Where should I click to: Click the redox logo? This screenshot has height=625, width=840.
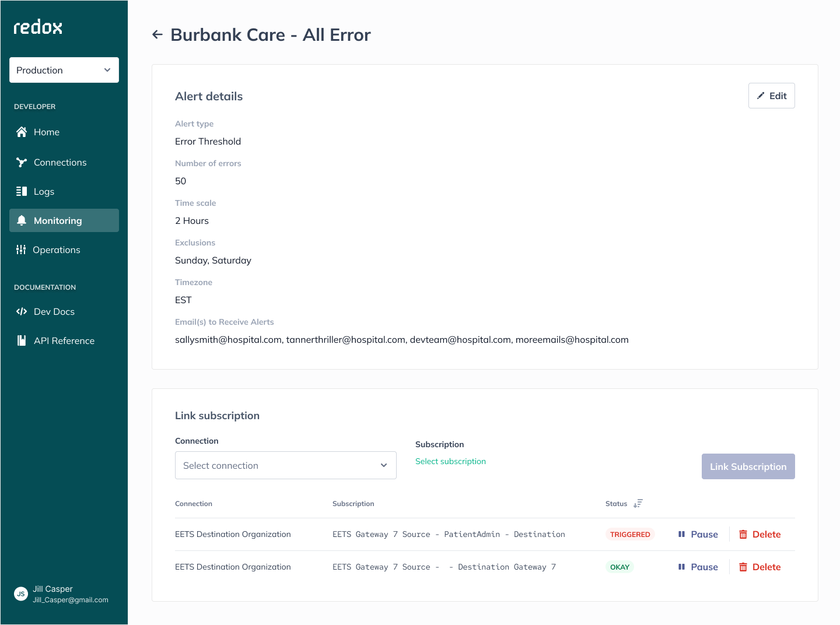pyautogui.click(x=38, y=27)
